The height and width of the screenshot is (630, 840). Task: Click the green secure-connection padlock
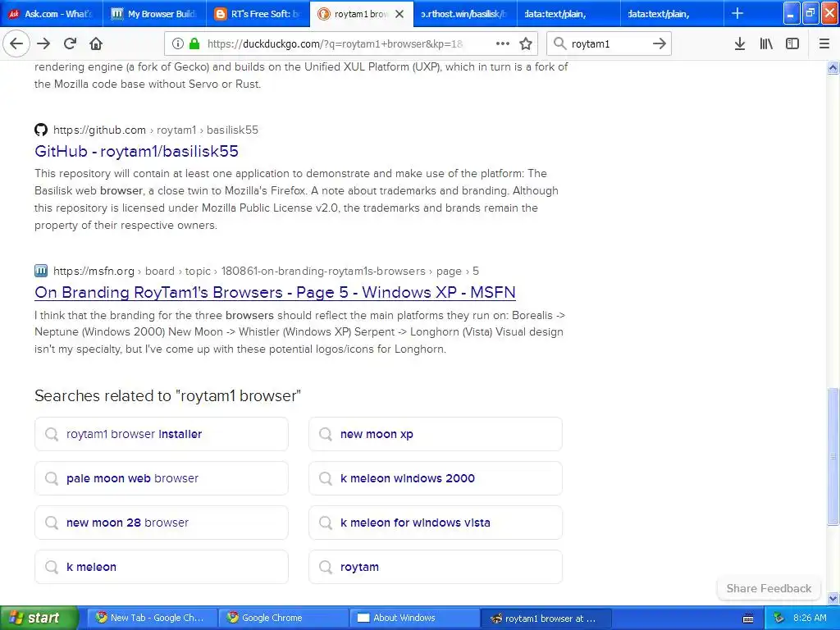click(194, 44)
